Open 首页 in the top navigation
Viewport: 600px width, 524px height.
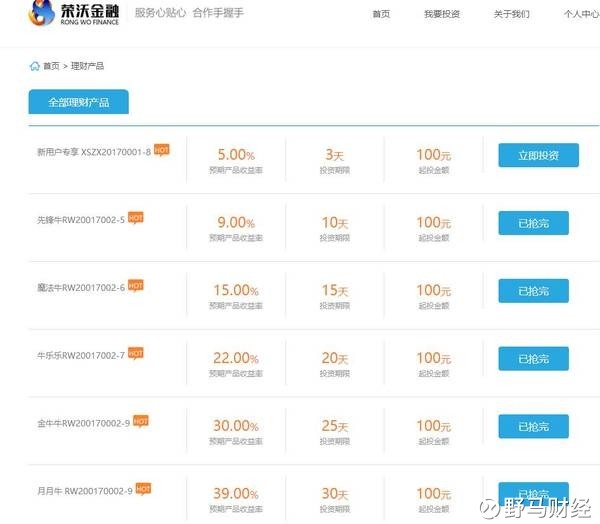tap(381, 14)
